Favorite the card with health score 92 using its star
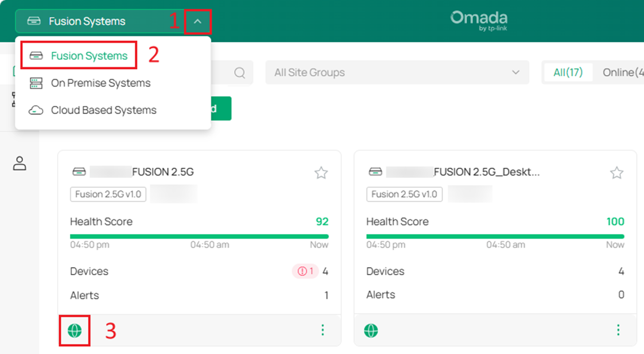This screenshot has width=644, height=354. pyautogui.click(x=321, y=173)
